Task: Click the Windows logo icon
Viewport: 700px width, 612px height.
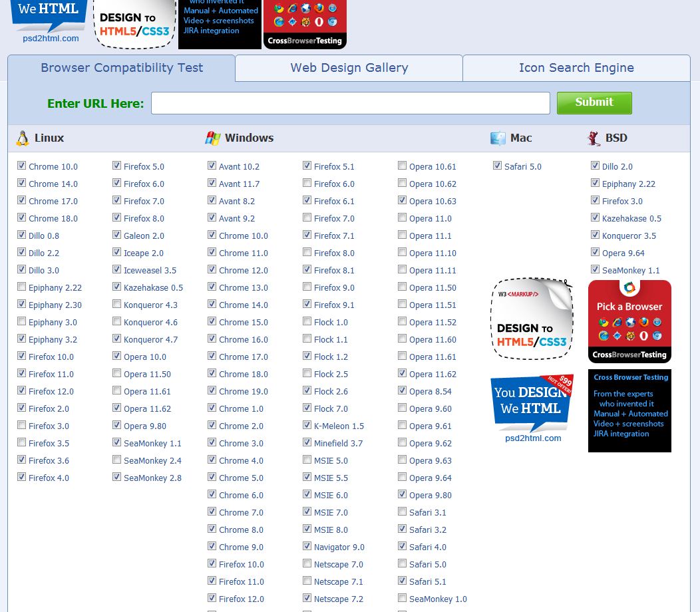Action: coord(214,138)
